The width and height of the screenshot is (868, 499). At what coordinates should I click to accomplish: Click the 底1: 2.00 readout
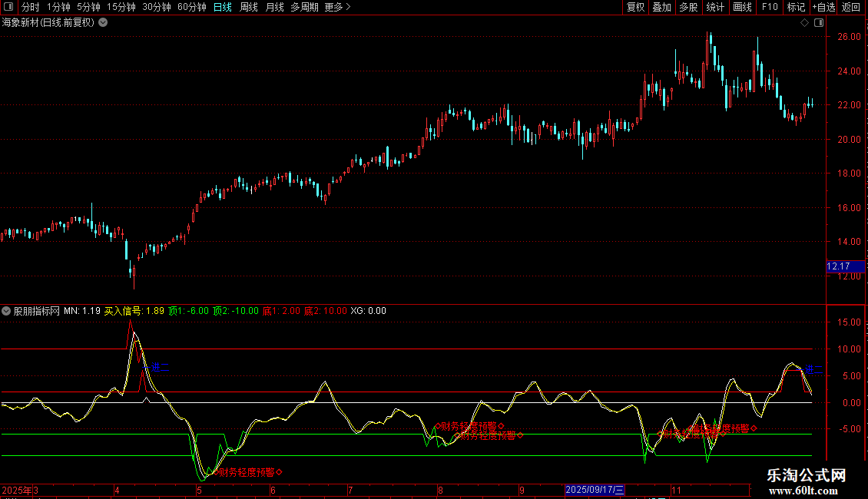click(281, 311)
